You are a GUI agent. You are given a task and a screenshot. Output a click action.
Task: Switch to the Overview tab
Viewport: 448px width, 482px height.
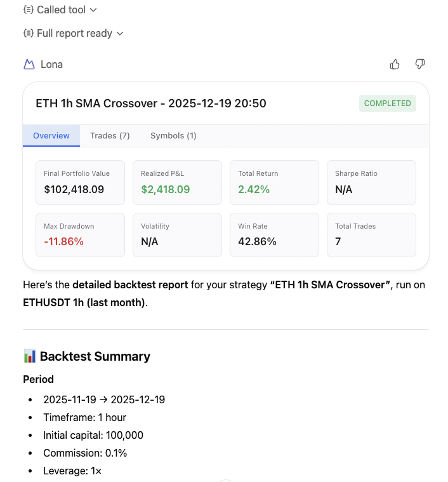pyautogui.click(x=51, y=136)
